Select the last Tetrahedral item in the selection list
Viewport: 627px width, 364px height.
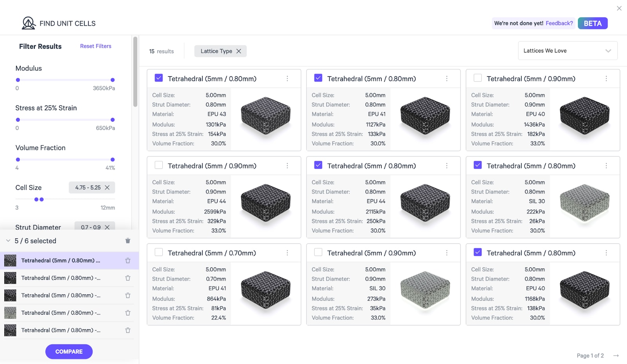(x=61, y=330)
